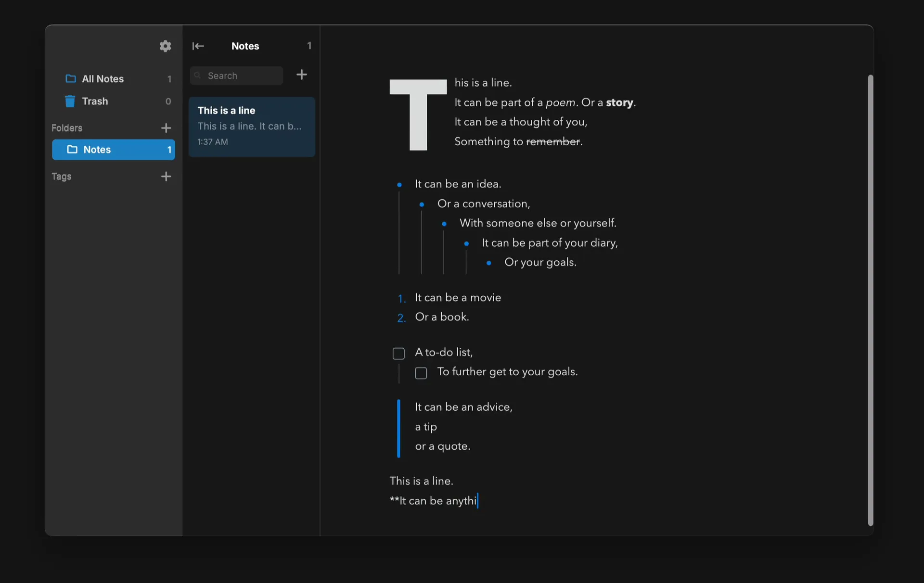Click the All Notes folder icon
The image size is (924, 583).
(70, 78)
